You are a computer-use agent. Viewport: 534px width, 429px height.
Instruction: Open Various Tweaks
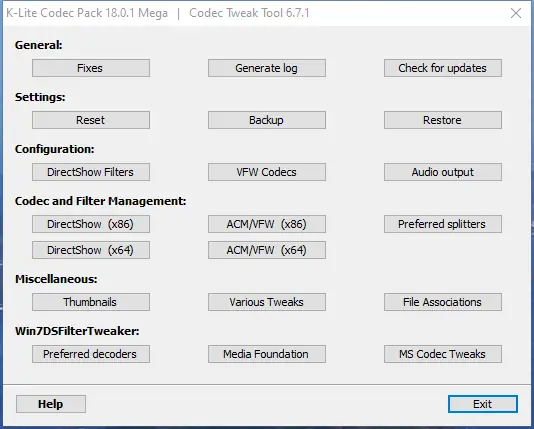[267, 302]
